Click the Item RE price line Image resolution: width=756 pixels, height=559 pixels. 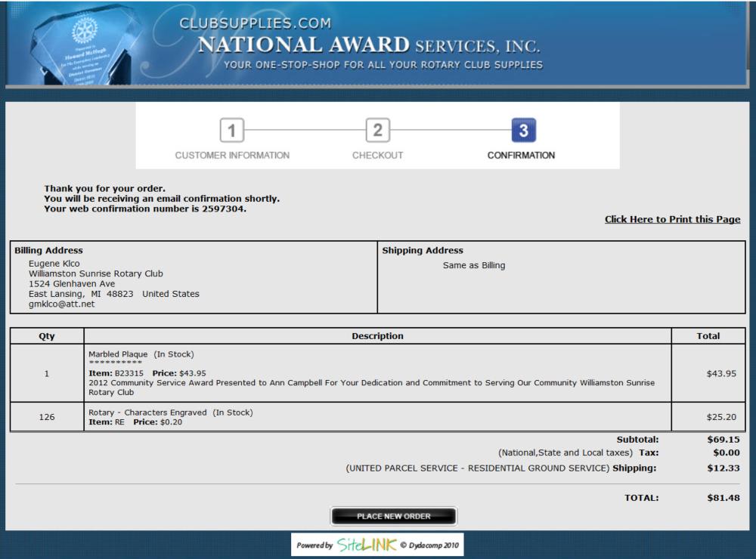point(135,422)
